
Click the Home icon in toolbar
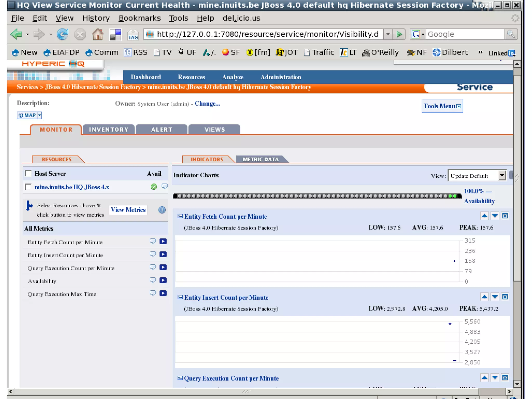(x=97, y=34)
